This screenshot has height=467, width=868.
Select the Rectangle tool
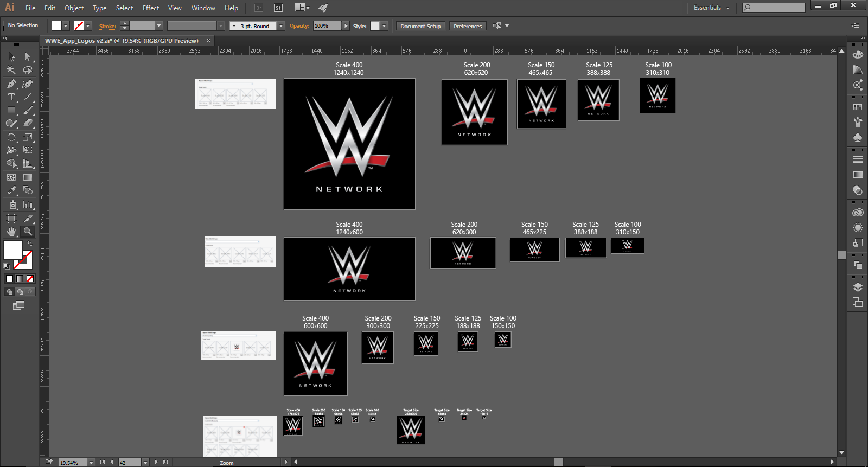11,110
